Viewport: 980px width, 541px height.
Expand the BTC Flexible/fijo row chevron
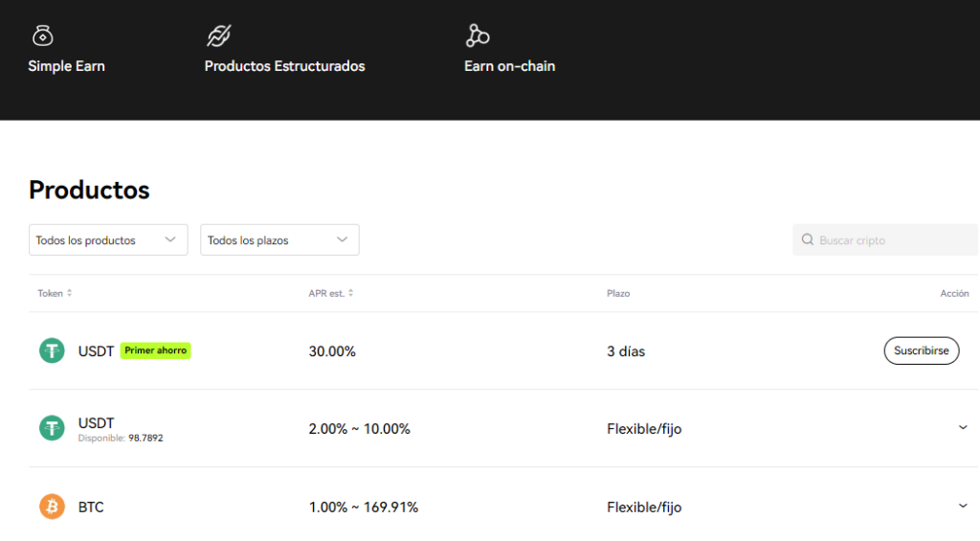click(963, 506)
